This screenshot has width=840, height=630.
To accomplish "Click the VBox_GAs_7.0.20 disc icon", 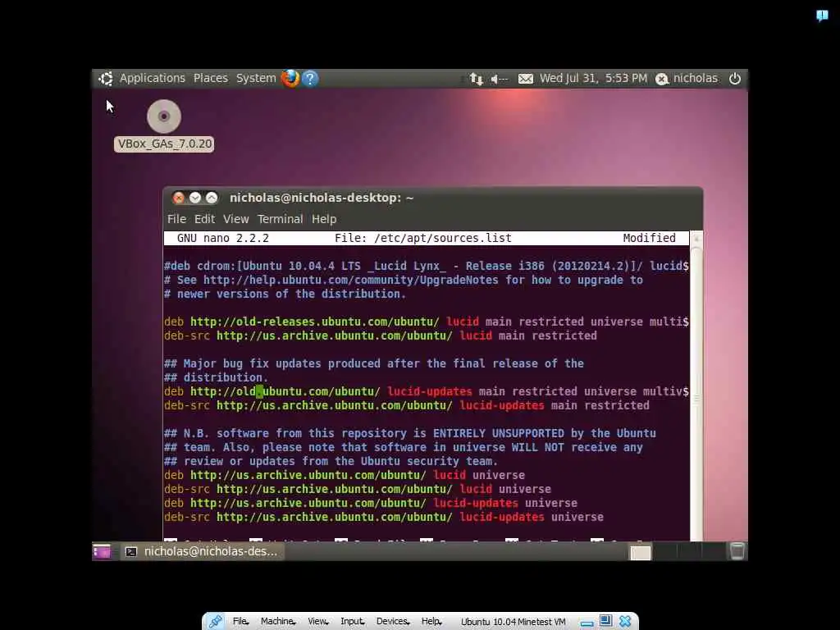I will click(x=164, y=116).
